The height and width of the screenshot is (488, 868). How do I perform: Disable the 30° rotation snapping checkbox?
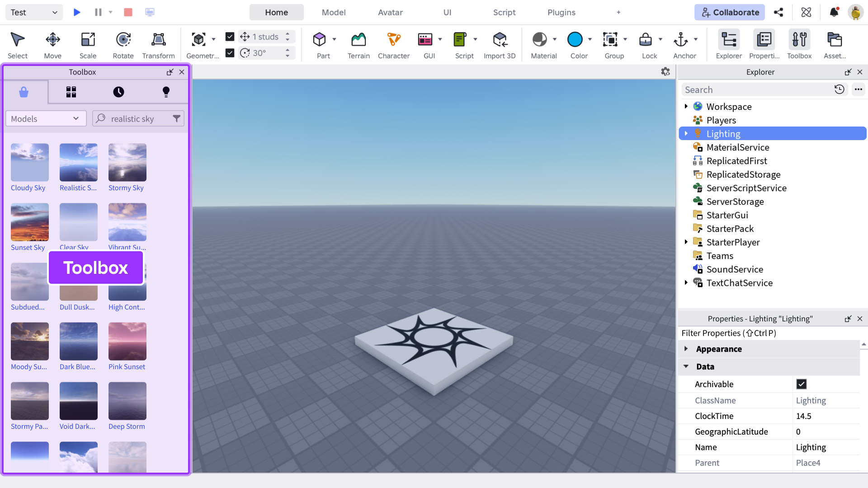tap(230, 53)
